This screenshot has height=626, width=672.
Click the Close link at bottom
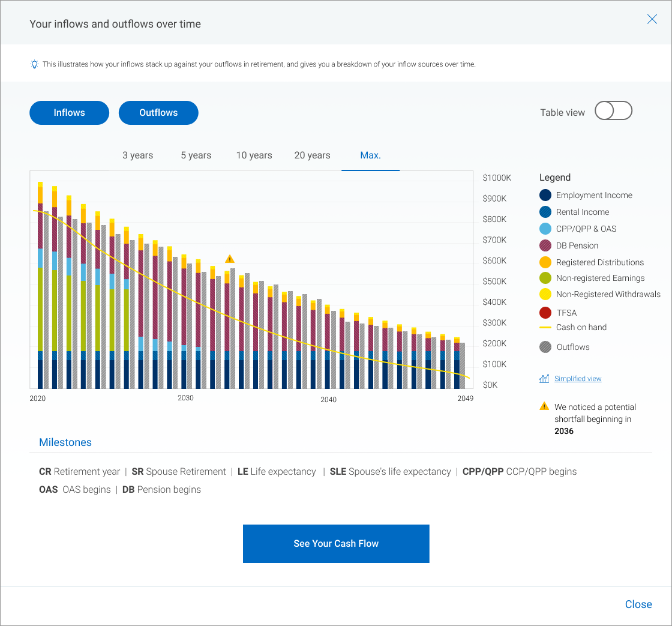point(638,604)
